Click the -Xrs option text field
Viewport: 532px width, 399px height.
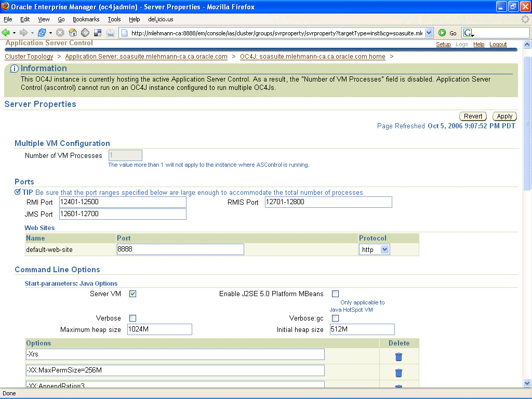[175, 354]
